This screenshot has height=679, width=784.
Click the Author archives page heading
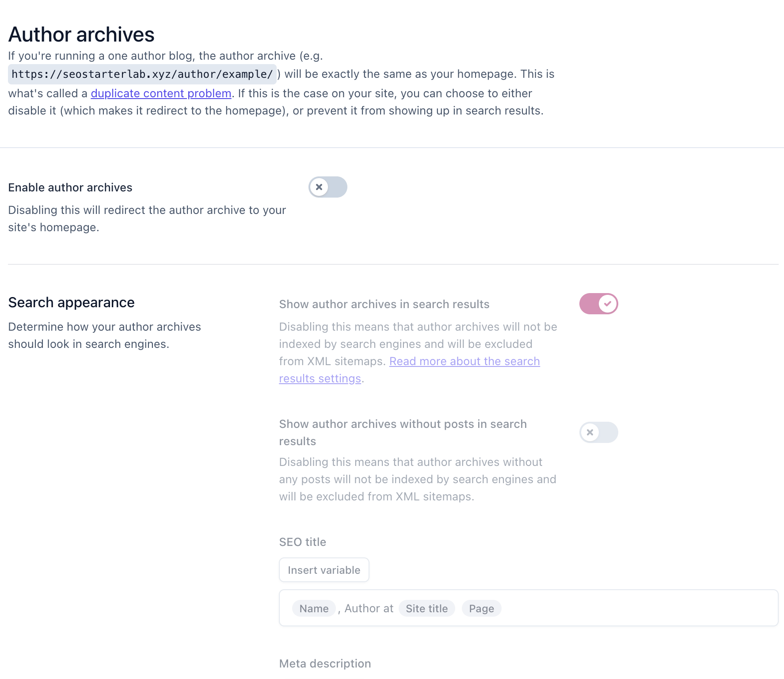81,34
